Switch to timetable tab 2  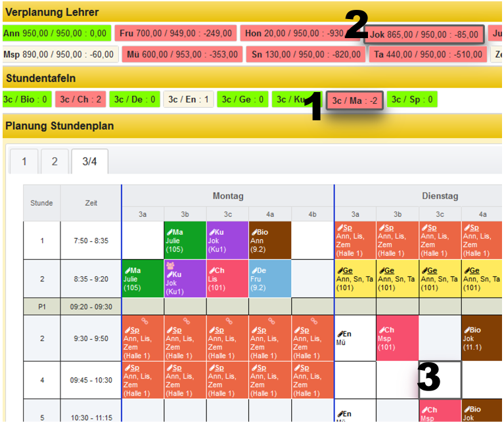[x=55, y=161]
